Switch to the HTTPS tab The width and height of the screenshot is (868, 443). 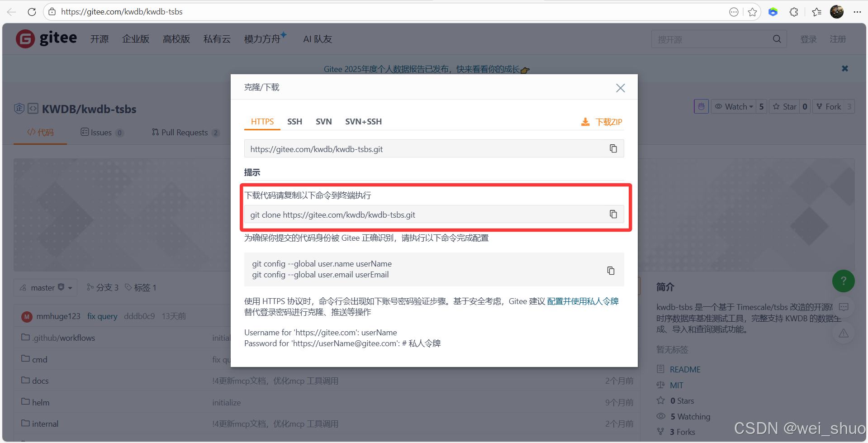click(x=262, y=122)
